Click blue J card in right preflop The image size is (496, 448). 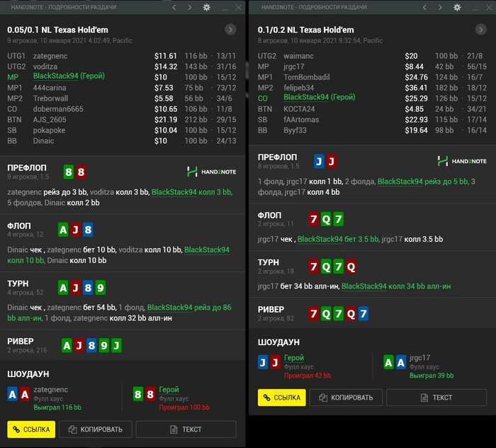point(319,162)
